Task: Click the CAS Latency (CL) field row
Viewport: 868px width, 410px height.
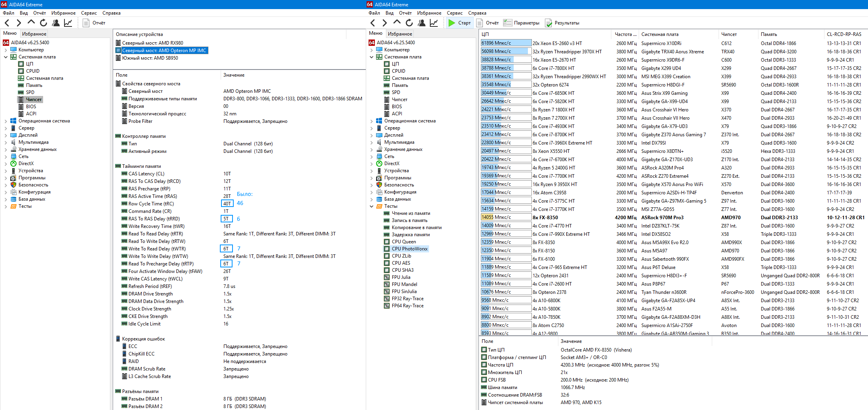Action: coord(239,174)
